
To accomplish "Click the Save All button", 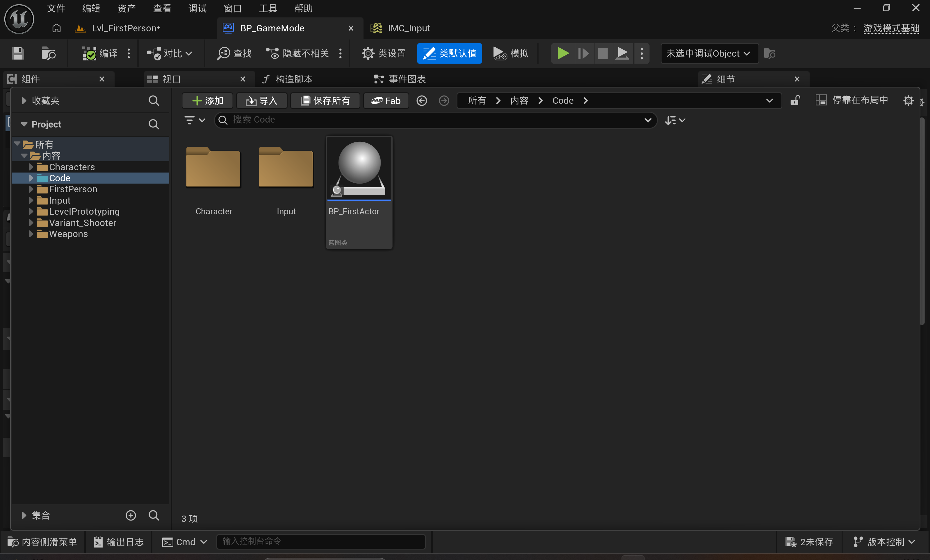I will (x=325, y=100).
